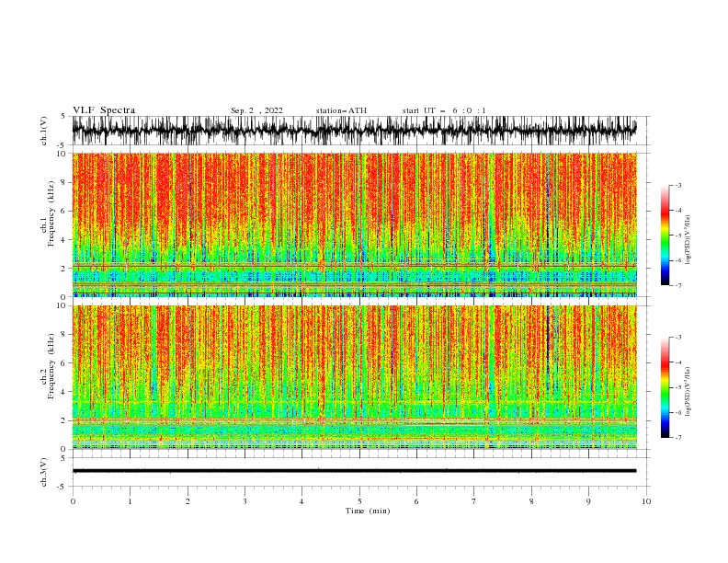Click the ch.2 frequency axis "8" tick label
This screenshot has width=728, height=563.
64,335
